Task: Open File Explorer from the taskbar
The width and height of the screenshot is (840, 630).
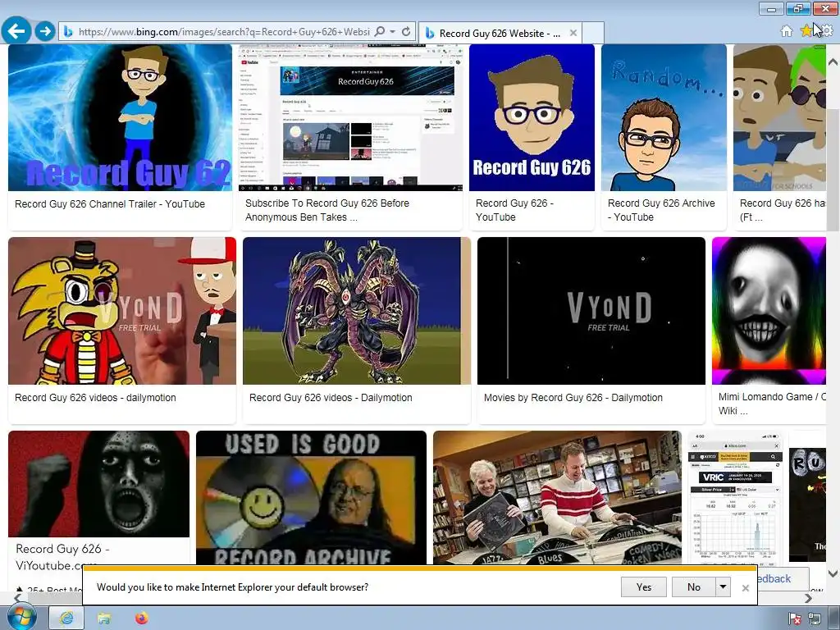Action: pyautogui.click(x=104, y=619)
